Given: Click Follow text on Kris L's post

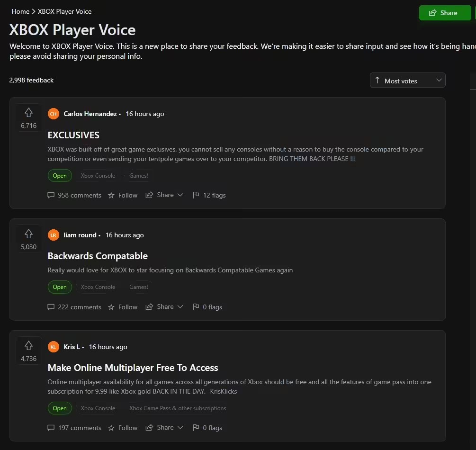Looking at the screenshot, I should click(128, 428).
